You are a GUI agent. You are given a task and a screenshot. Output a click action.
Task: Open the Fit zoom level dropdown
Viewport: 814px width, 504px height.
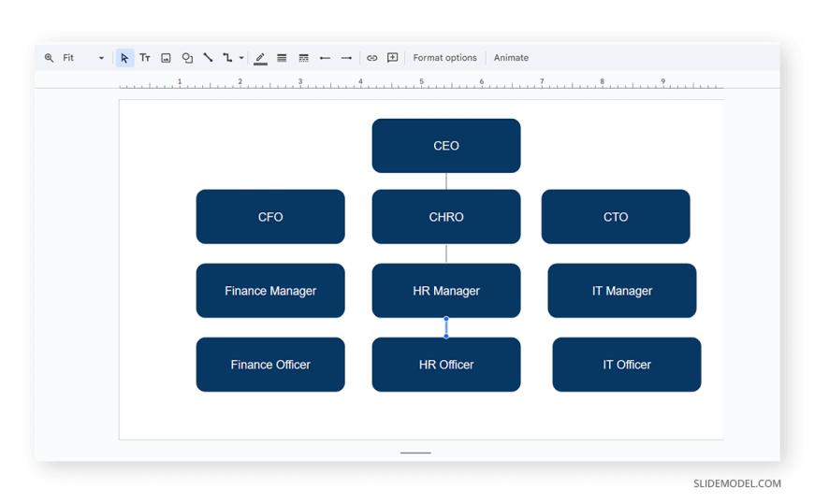pyautogui.click(x=83, y=58)
